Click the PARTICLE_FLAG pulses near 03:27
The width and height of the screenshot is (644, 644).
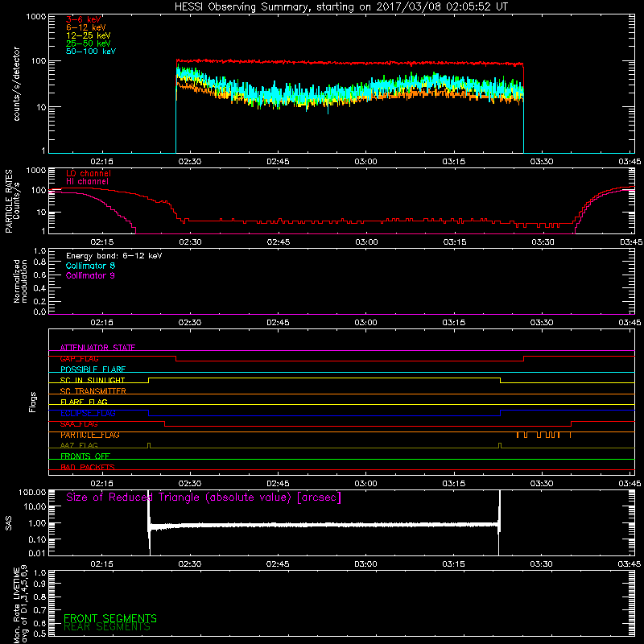tap(543, 435)
